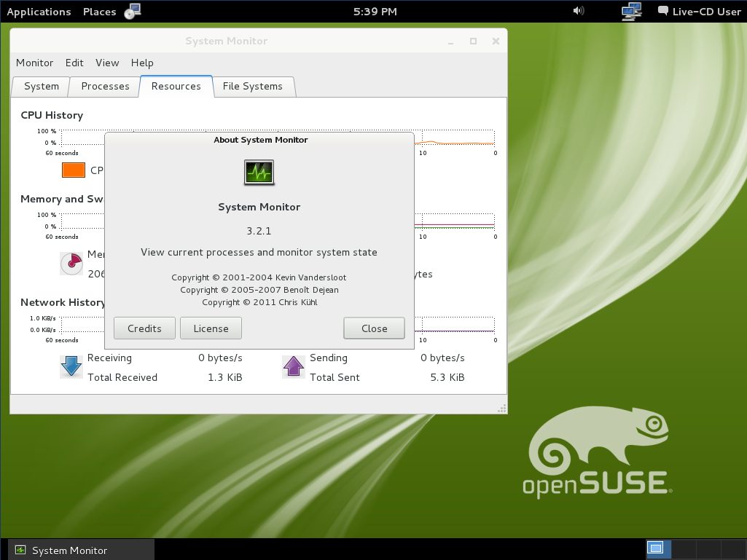Click the System Monitor taskbar icon

(20, 550)
